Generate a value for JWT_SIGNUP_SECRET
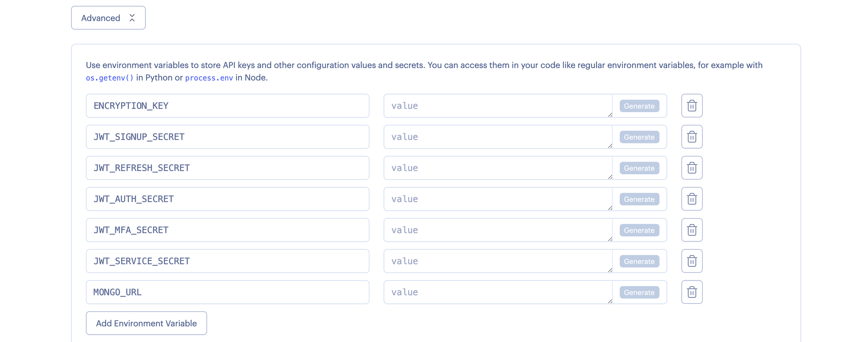This screenshot has width=868, height=342. 639,137
